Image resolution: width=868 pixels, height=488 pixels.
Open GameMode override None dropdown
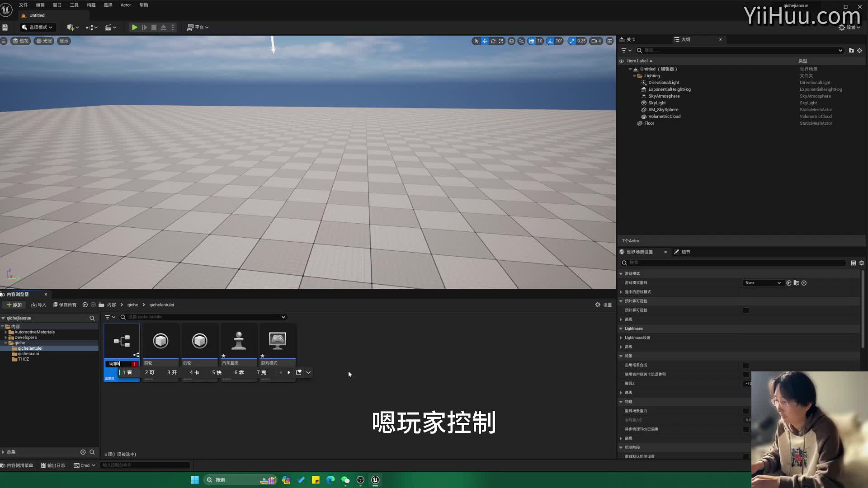click(763, 283)
